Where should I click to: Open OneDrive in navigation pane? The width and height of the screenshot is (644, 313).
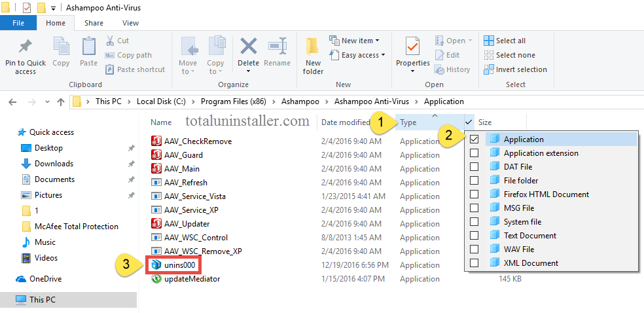[x=45, y=279]
